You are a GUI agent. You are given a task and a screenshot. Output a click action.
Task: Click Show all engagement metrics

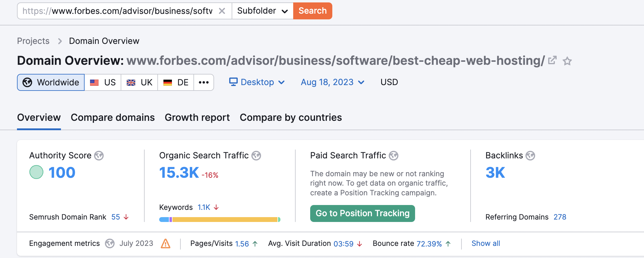tap(486, 243)
